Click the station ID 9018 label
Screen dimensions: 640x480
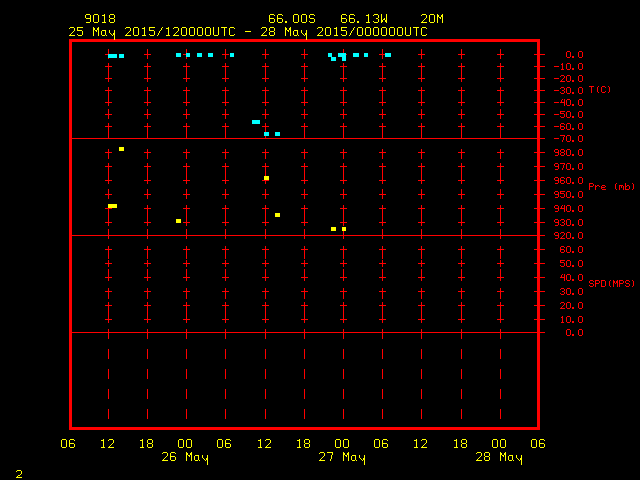click(100, 18)
